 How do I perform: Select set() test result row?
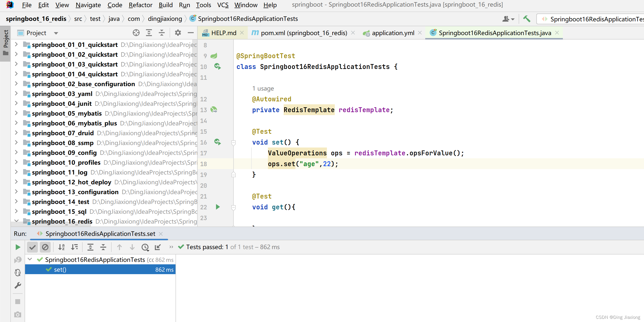(100, 269)
